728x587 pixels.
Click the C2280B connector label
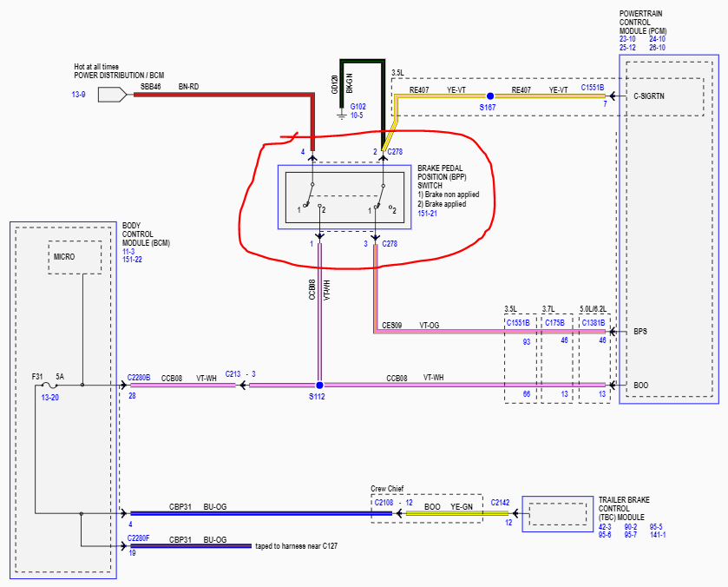pos(139,376)
